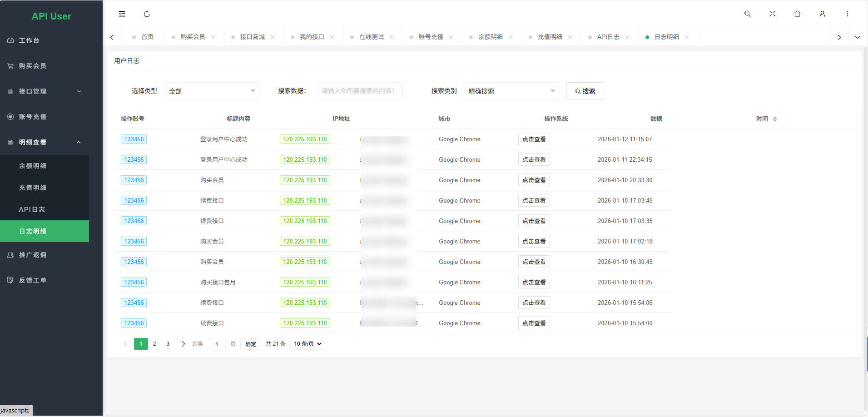Viewport: 868px width, 417px height.
Task: Open the three-dot more options menu
Action: [847, 14]
